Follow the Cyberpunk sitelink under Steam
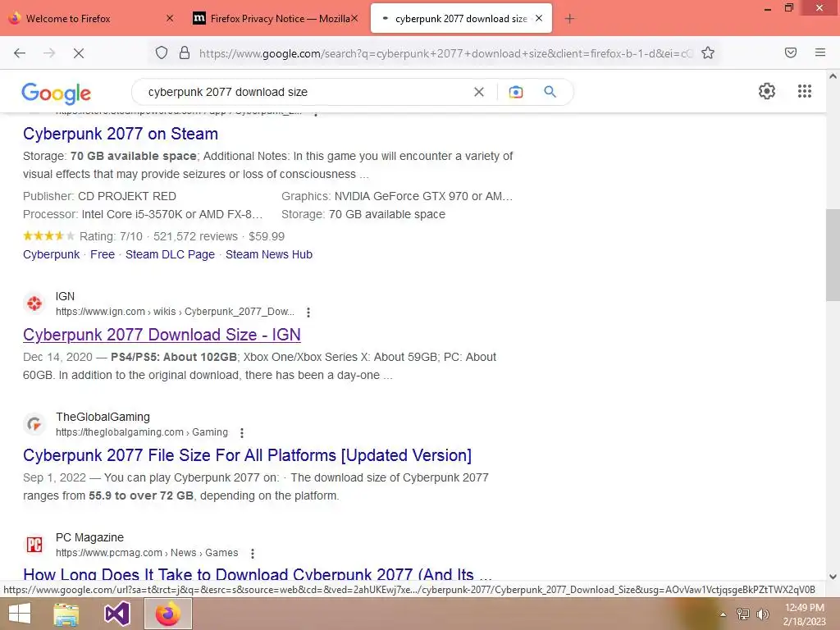This screenshot has width=840, height=630. [x=51, y=254]
